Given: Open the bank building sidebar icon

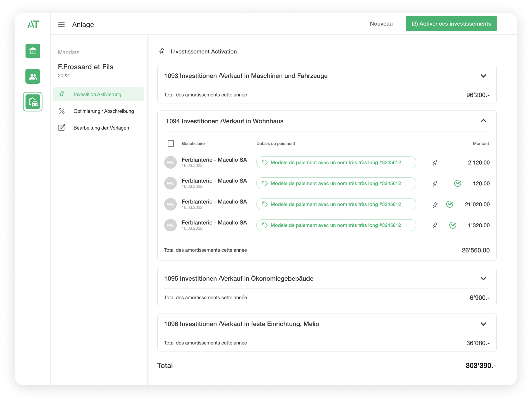Looking at the screenshot, I should click(33, 51).
